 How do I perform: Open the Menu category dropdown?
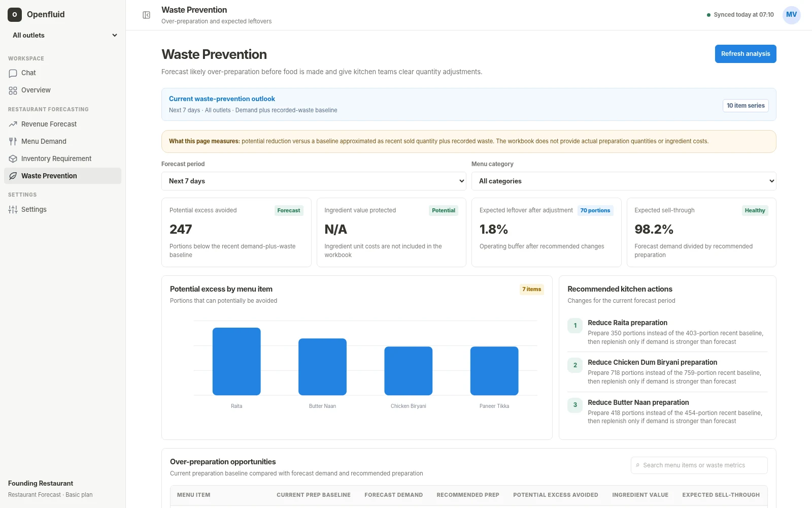[624, 181]
